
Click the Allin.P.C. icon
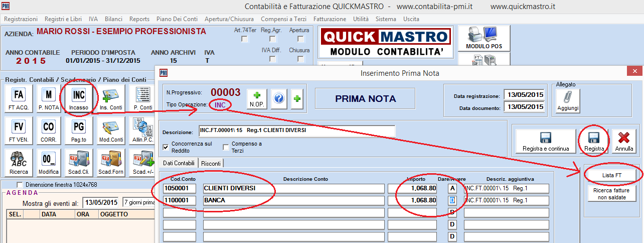pos(142,130)
